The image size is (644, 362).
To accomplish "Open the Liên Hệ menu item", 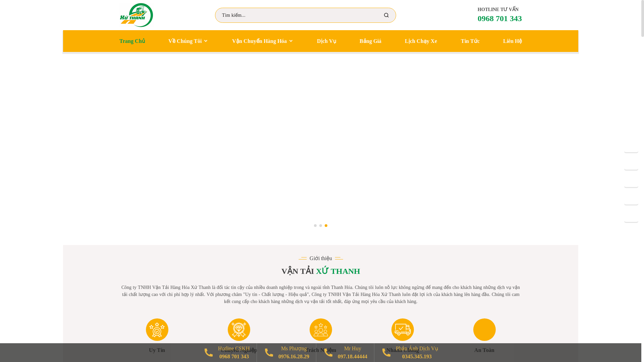I will (x=512, y=41).
